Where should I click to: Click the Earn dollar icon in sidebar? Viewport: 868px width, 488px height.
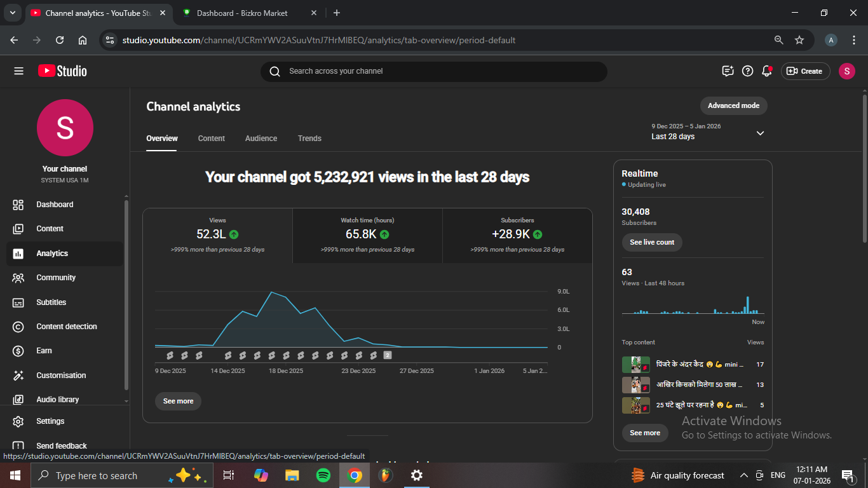[18, 351]
